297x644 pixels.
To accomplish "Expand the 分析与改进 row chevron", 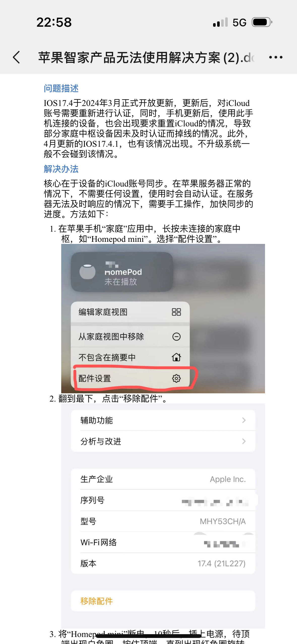I will pyautogui.click(x=244, y=441).
